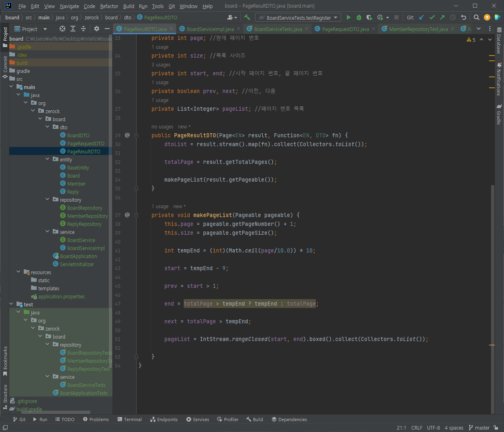Click the editor vertical scrollbar
This screenshot has width=504, height=432.
(x=493, y=299)
